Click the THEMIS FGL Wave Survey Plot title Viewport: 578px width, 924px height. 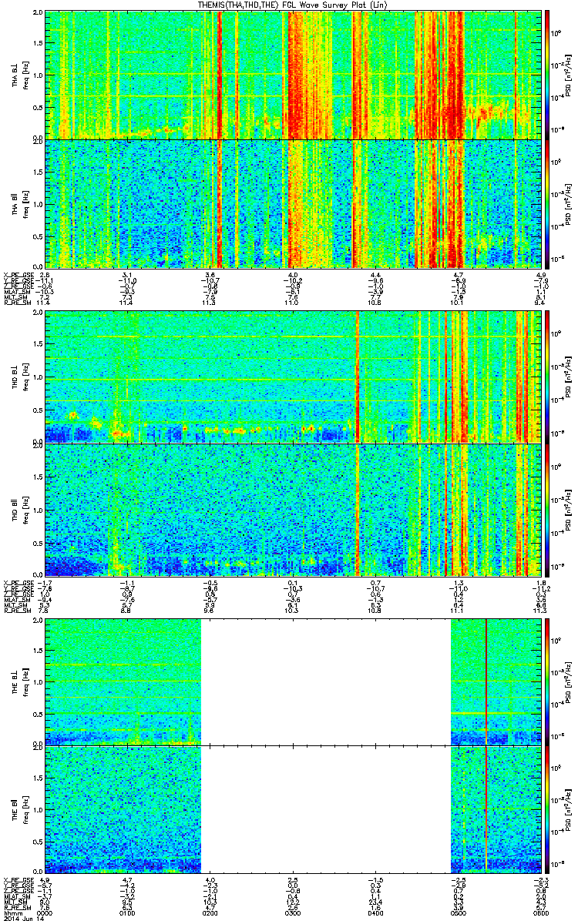tap(292, 5)
